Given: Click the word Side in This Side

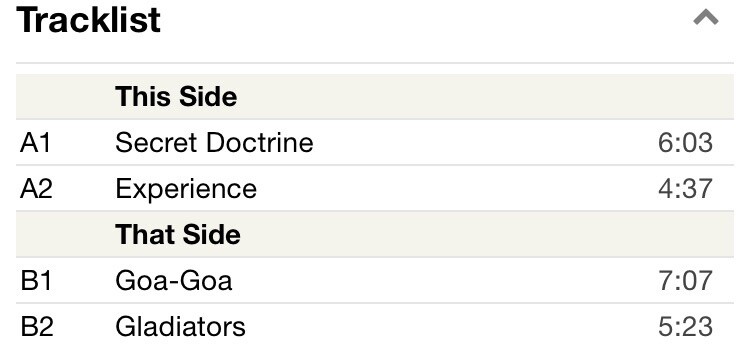Looking at the screenshot, I should coord(207,97).
